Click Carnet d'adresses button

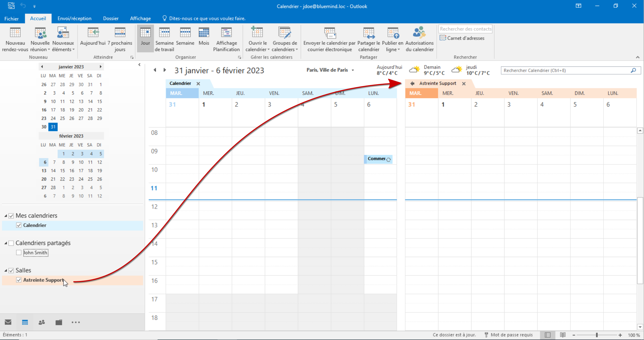462,38
